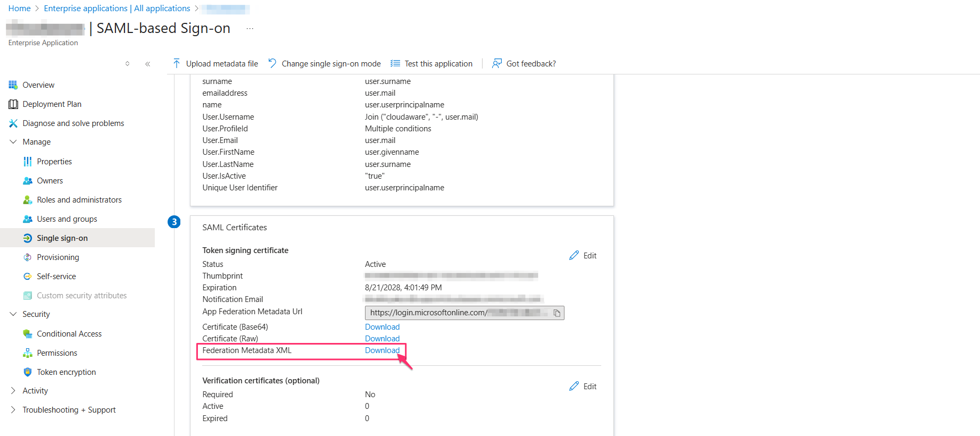Viewport: 980px width, 436px height.
Task: Open the Provisioning menu item
Action: [x=57, y=257]
